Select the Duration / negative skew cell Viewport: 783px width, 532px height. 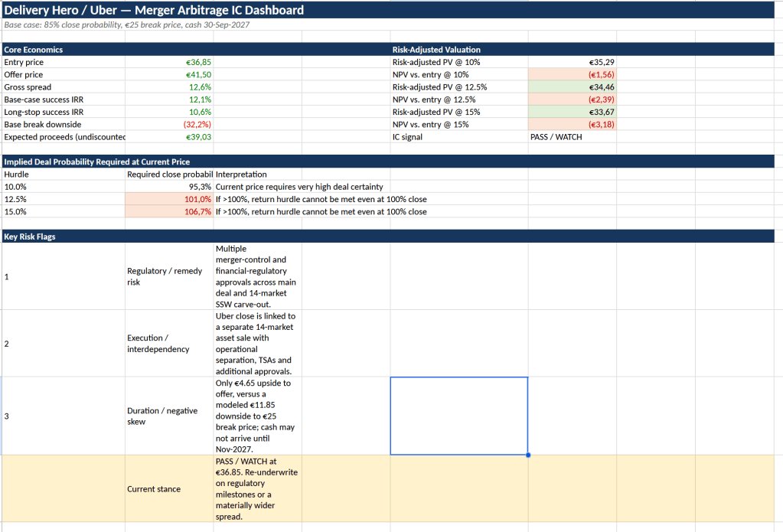169,416
